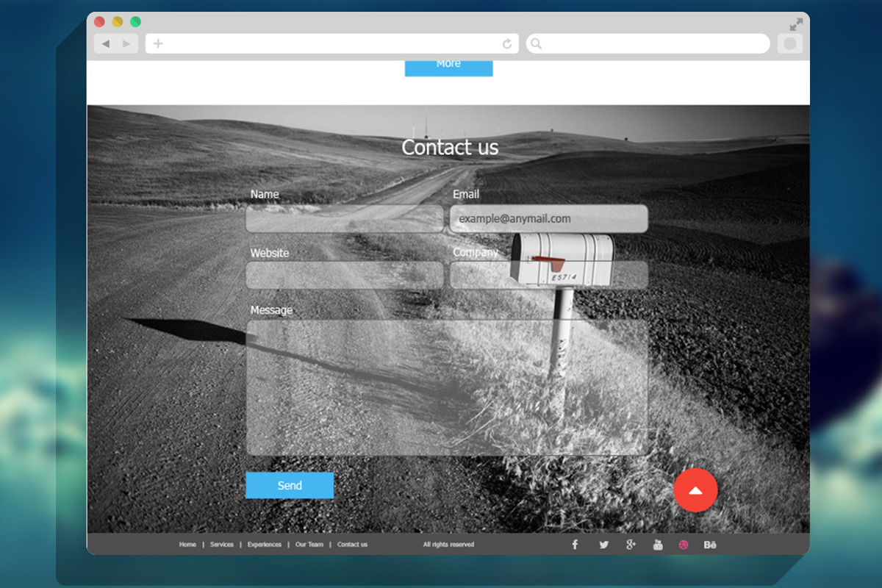The width and height of the screenshot is (882, 588).
Task: Click the green window zoom button
Action: click(135, 22)
